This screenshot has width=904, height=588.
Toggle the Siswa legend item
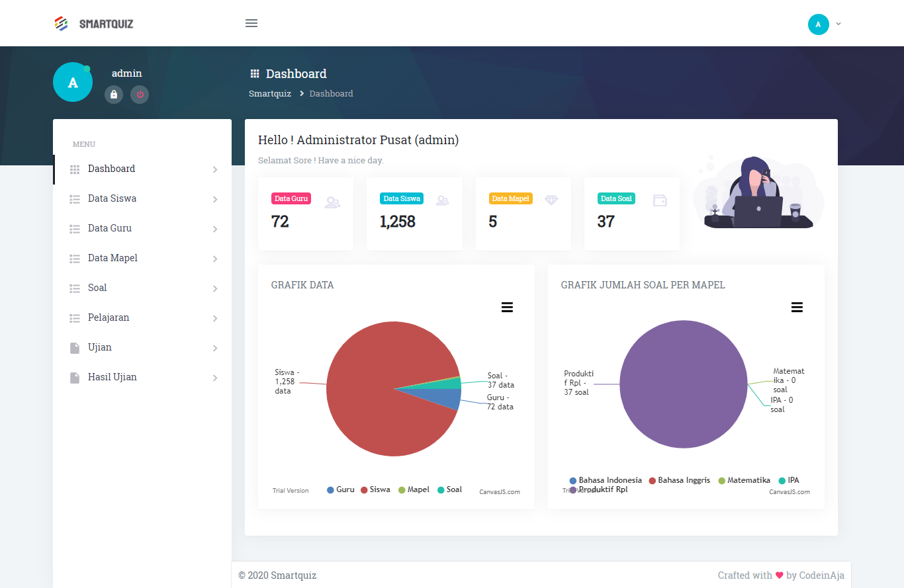pos(375,489)
